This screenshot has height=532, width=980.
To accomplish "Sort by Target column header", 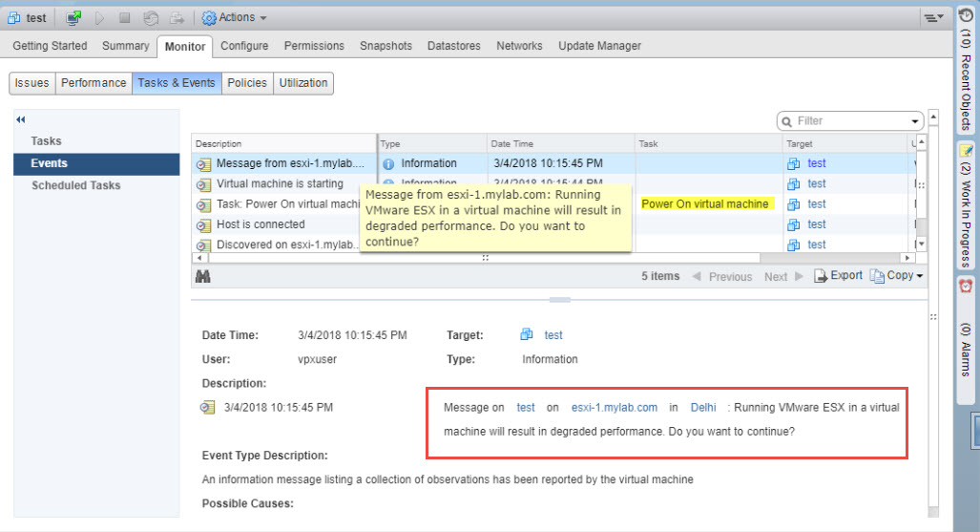I will coord(845,143).
